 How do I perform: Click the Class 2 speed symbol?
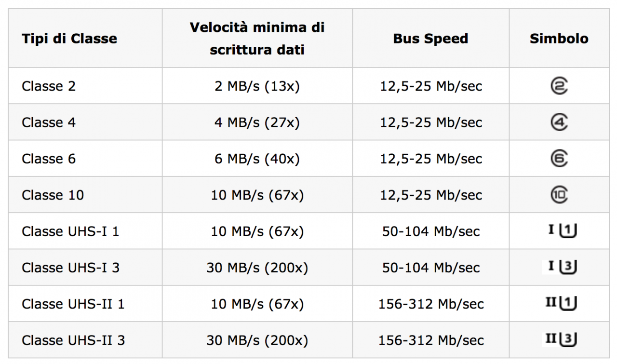559,86
